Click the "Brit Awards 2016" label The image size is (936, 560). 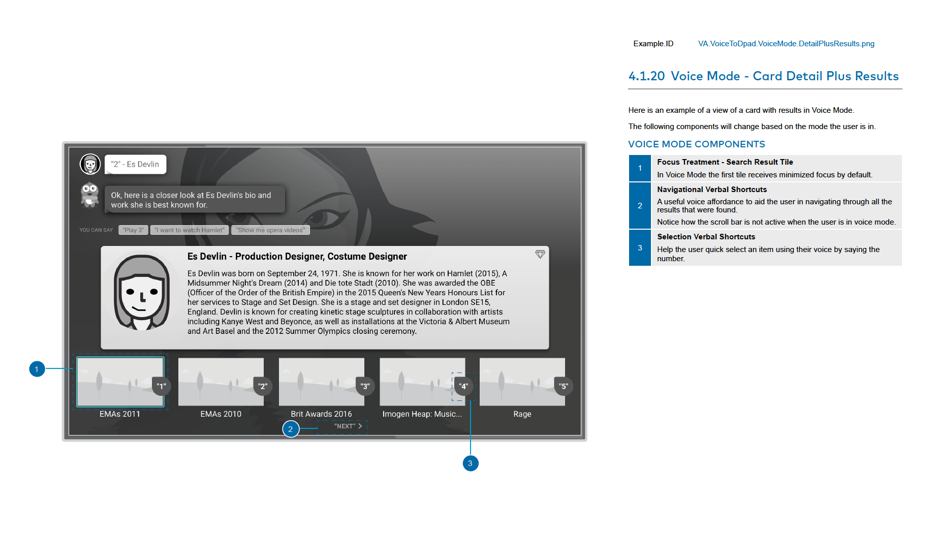pyautogui.click(x=321, y=414)
